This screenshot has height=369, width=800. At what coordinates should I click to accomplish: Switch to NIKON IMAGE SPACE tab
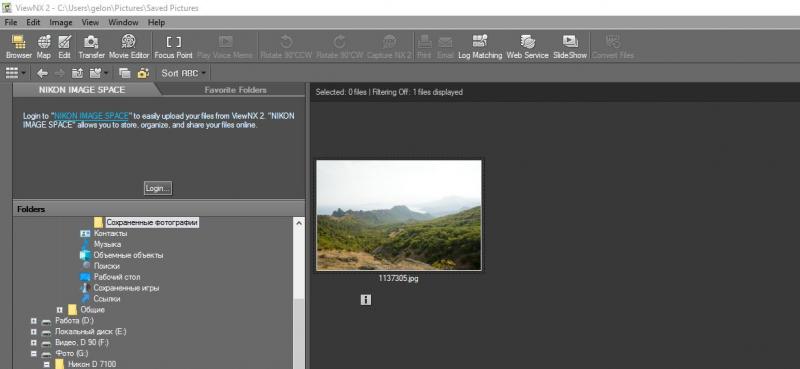tap(82, 90)
